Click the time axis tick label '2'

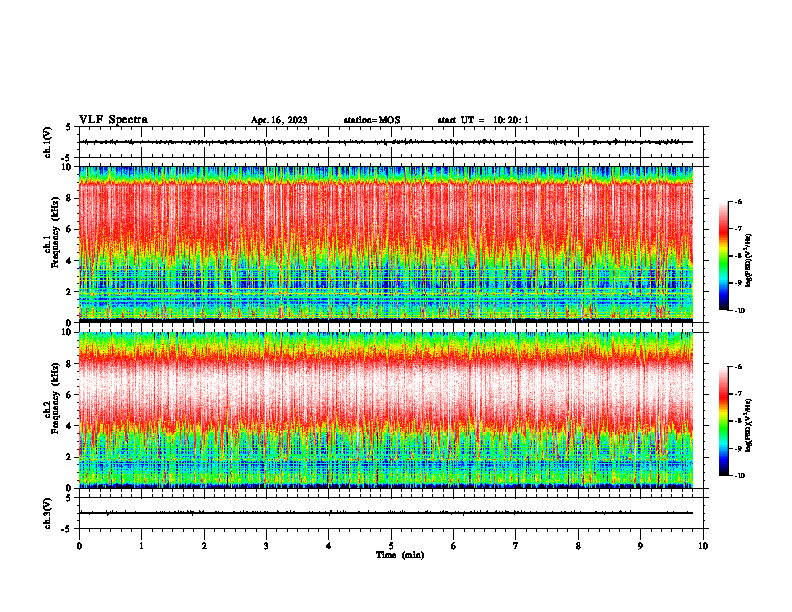pyautogui.click(x=204, y=546)
